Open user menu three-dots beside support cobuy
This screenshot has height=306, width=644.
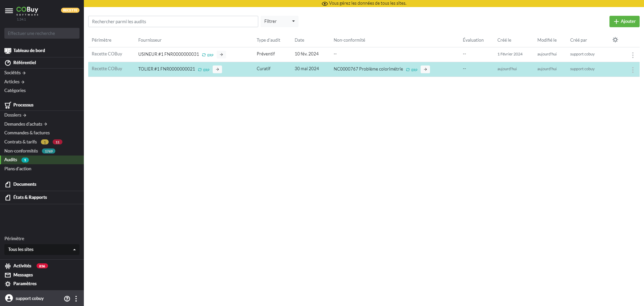pyautogui.click(x=76, y=299)
